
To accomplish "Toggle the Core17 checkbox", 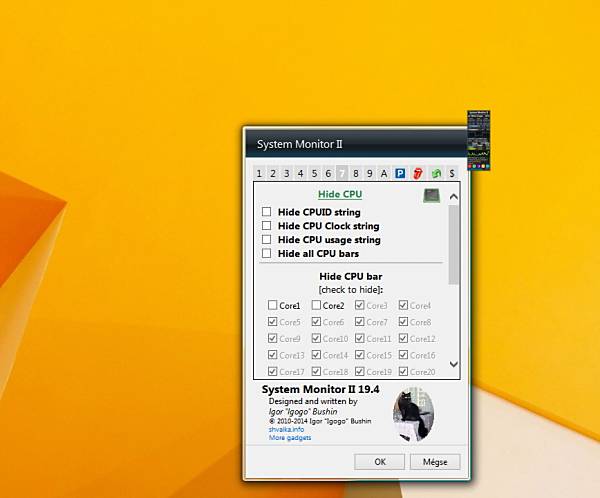I will pos(272,371).
